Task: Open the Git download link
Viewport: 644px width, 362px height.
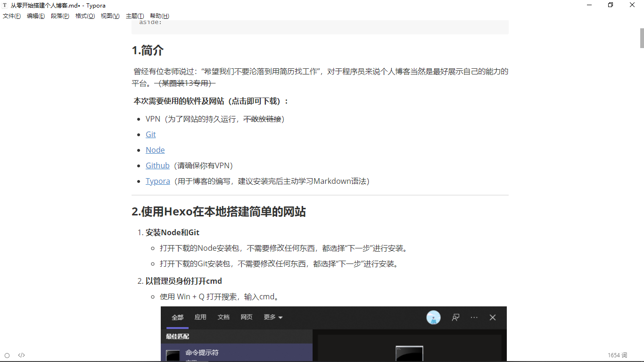Action: click(x=151, y=134)
